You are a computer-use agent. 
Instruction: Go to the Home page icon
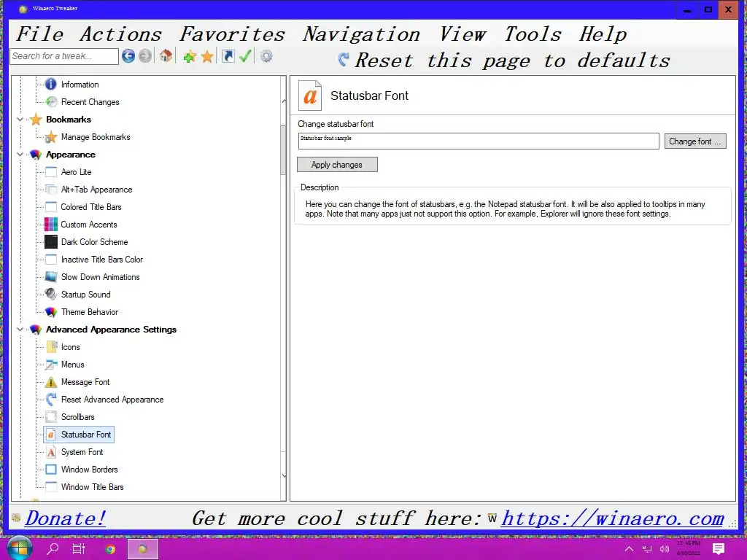pyautogui.click(x=166, y=56)
